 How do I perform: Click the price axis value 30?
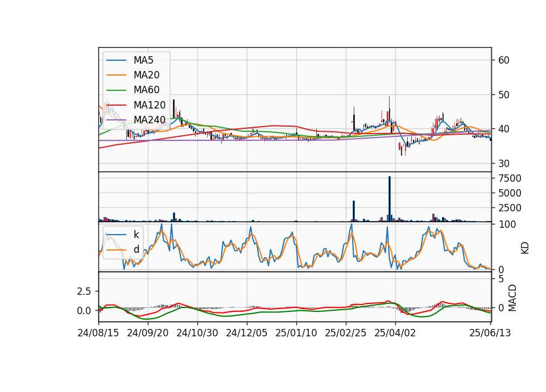[x=503, y=164]
